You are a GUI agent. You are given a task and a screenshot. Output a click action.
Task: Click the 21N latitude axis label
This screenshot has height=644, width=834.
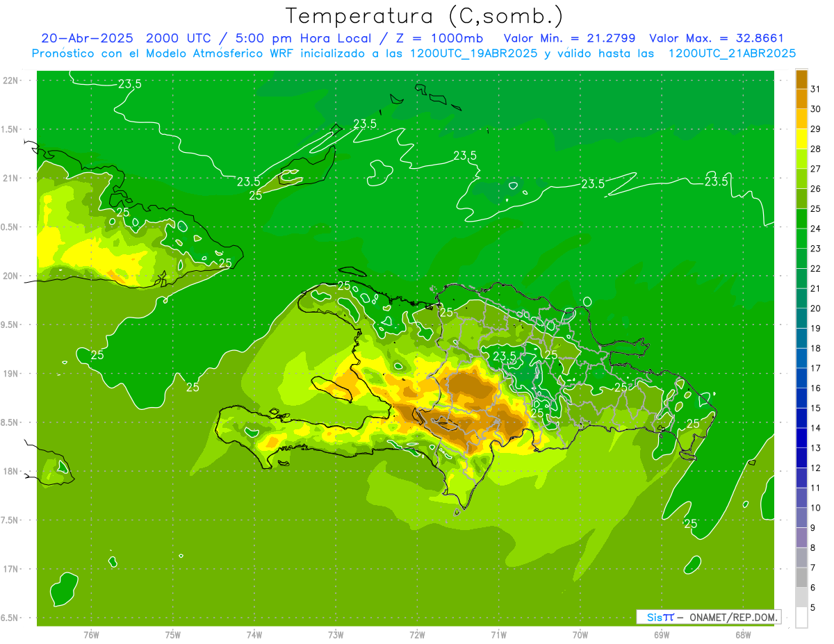point(11,178)
